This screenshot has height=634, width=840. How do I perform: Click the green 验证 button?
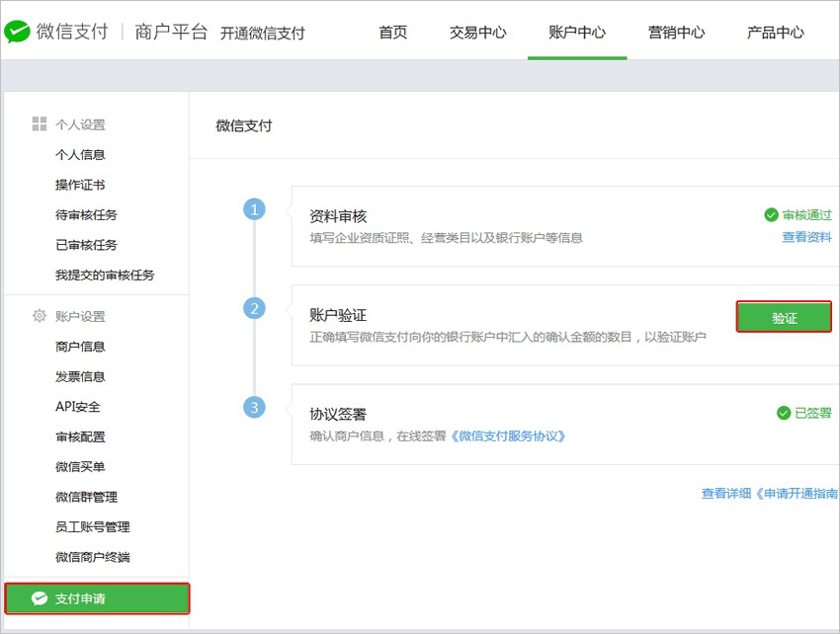(784, 317)
